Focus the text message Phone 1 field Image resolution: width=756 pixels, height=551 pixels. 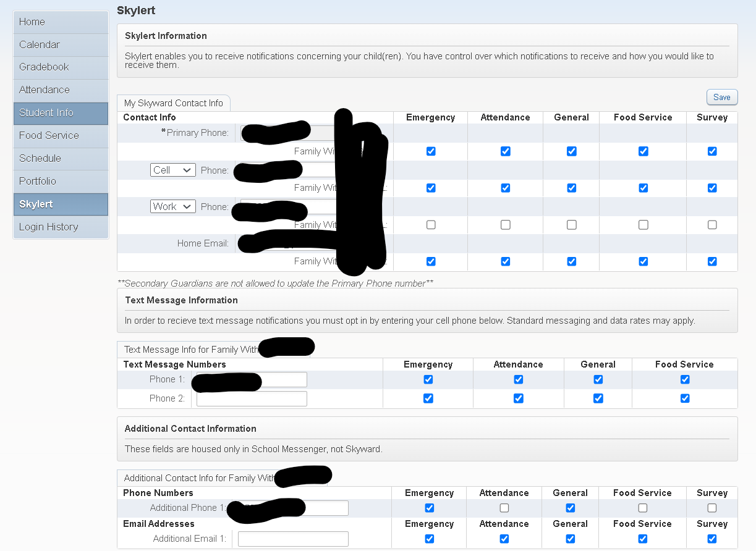coord(252,379)
